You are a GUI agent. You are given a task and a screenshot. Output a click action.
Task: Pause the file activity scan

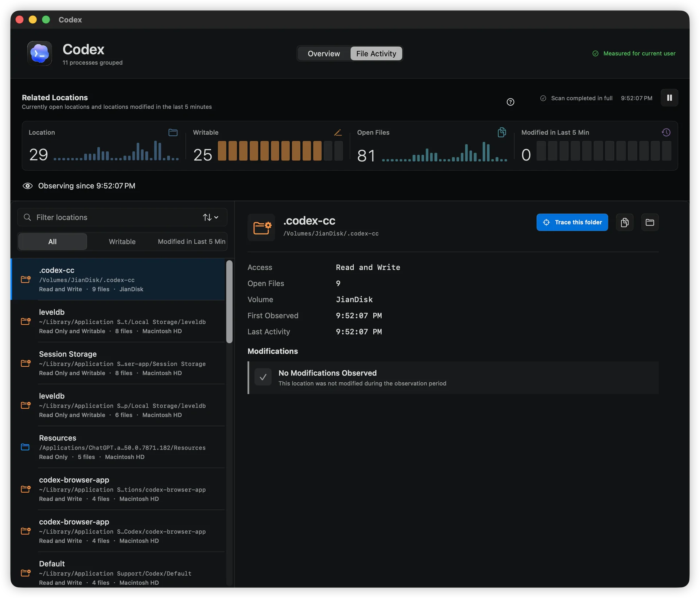669,98
